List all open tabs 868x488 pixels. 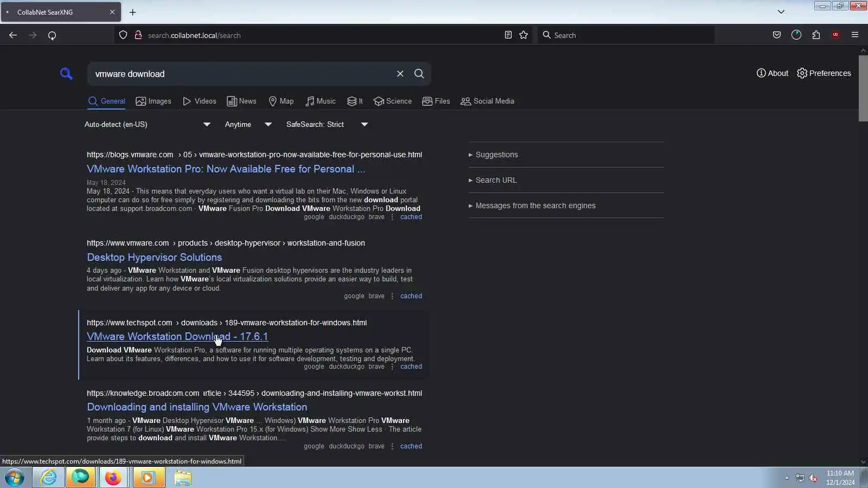781,12
